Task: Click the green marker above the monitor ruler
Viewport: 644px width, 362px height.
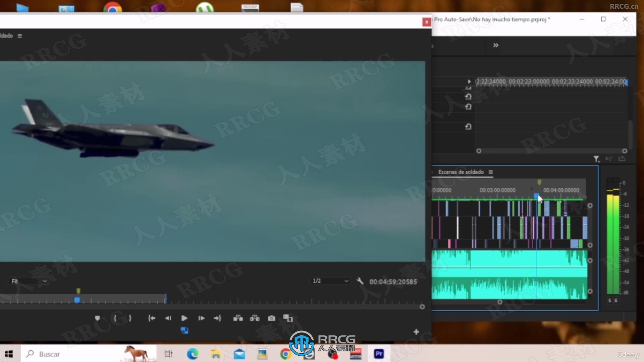Action: click(78, 291)
